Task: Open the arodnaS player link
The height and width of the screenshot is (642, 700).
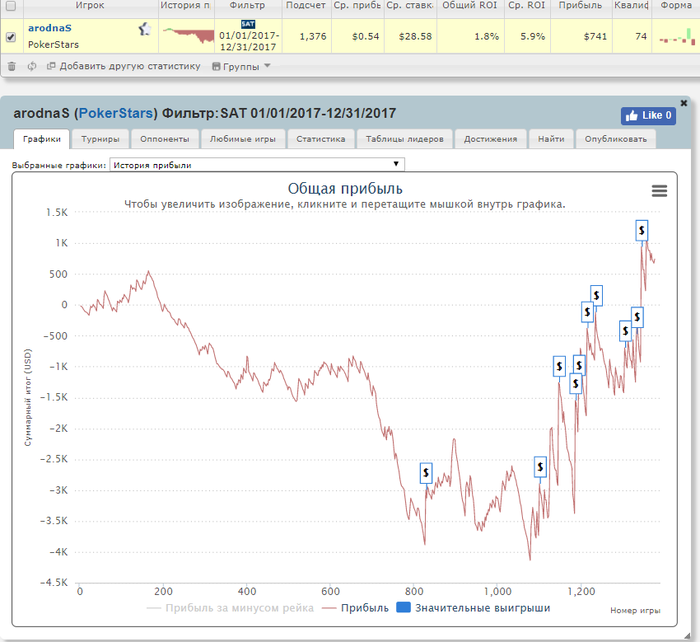Action: coord(50,28)
